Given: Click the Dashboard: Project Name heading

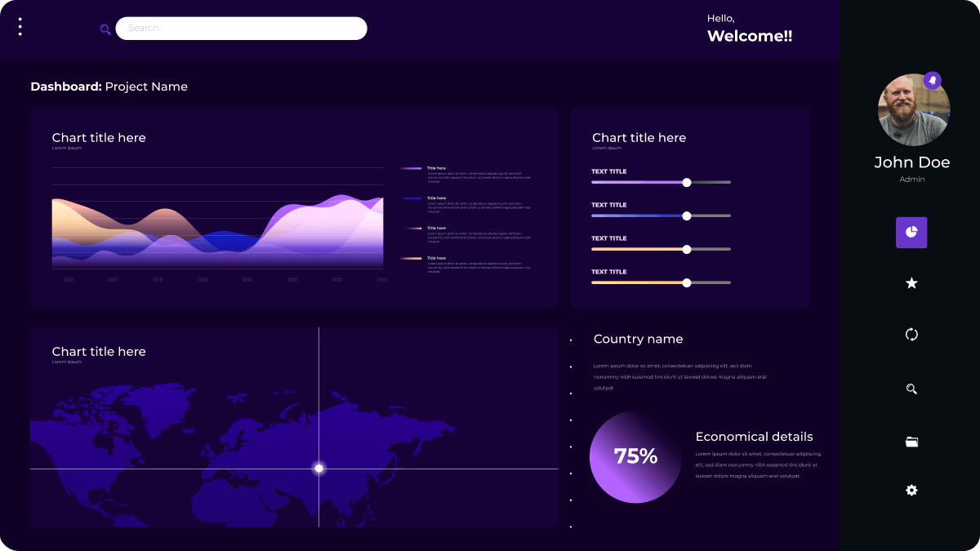Looking at the screenshot, I should 109,87.
